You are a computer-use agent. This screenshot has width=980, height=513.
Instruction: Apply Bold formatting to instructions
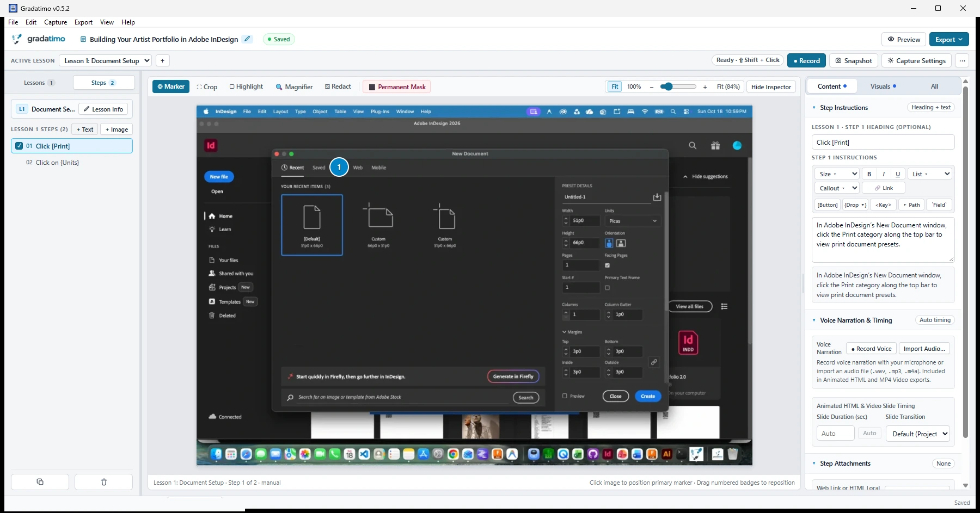(869, 174)
